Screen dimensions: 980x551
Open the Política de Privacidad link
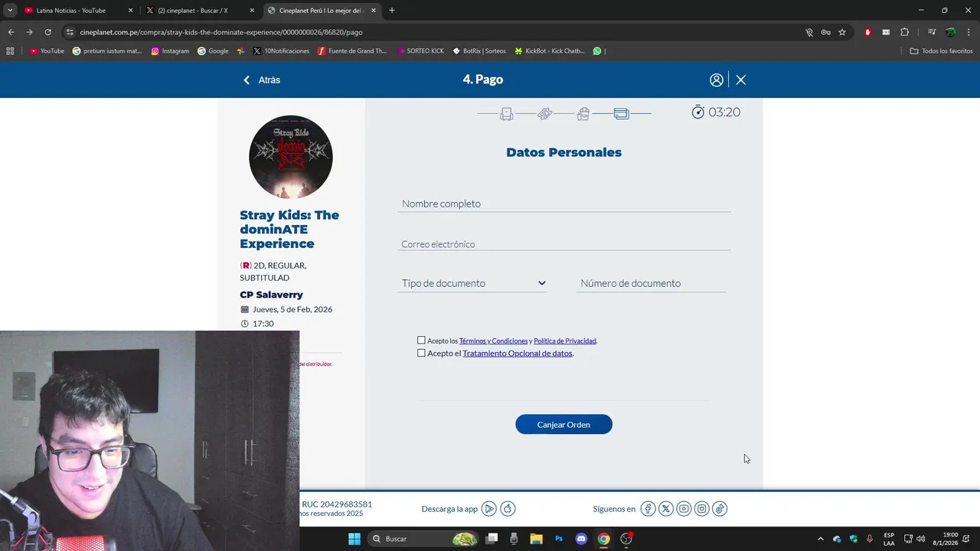coord(565,341)
